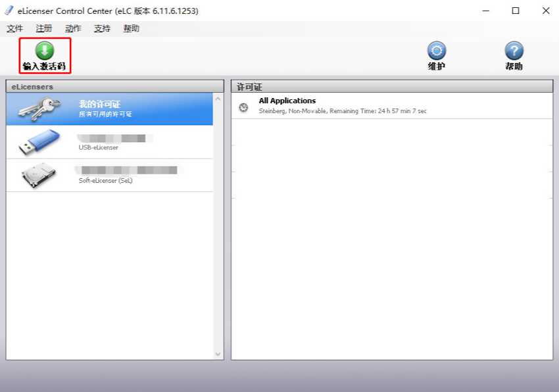Open the Support (支持) menu
The height and width of the screenshot is (392, 559).
(x=103, y=28)
